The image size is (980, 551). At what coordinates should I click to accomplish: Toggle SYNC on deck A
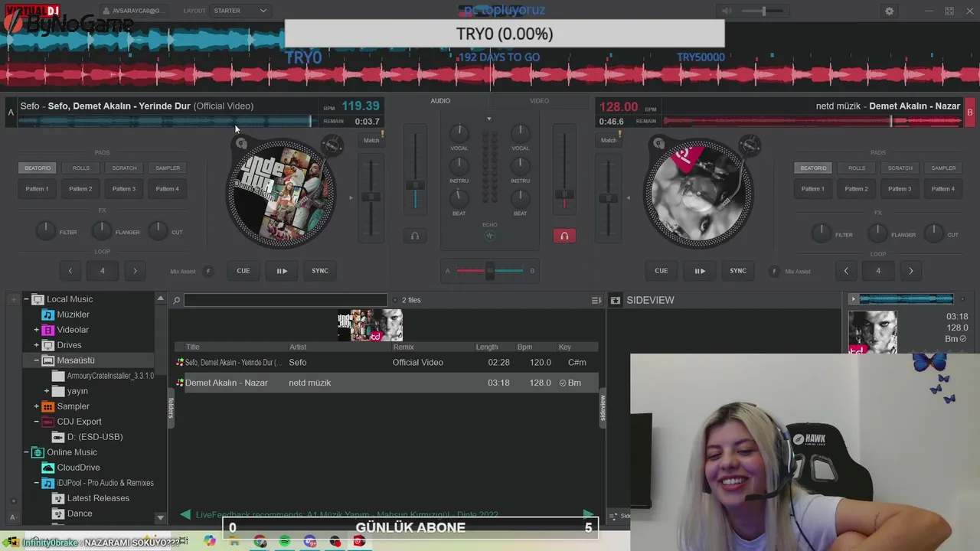(x=320, y=270)
